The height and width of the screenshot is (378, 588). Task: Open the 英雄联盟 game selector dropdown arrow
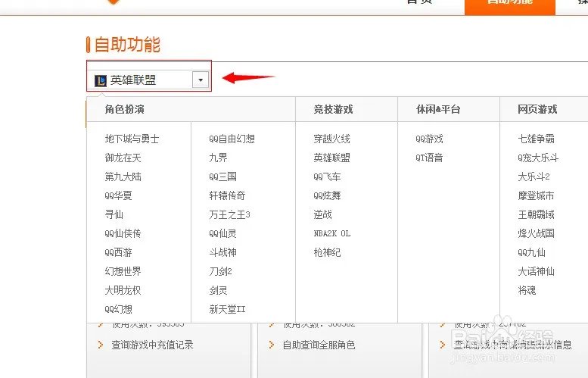[x=201, y=80]
